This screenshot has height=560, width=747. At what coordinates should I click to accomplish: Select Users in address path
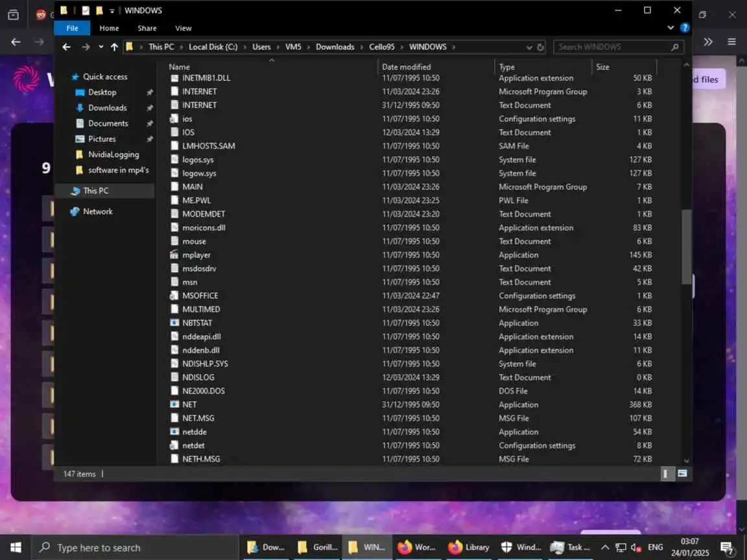(x=261, y=47)
